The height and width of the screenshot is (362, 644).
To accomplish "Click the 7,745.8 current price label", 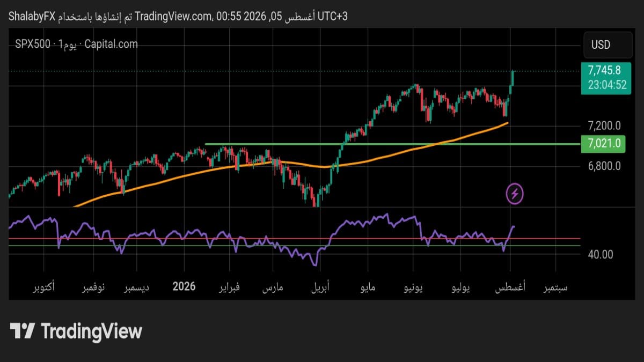I will [x=604, y=70].
